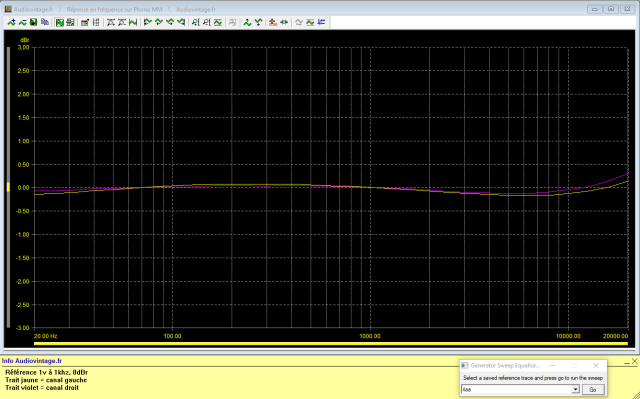This screenshot has height=399, width=640.
Task: Click the red generator icon in toolbar
Action: (x=273, y=22)
